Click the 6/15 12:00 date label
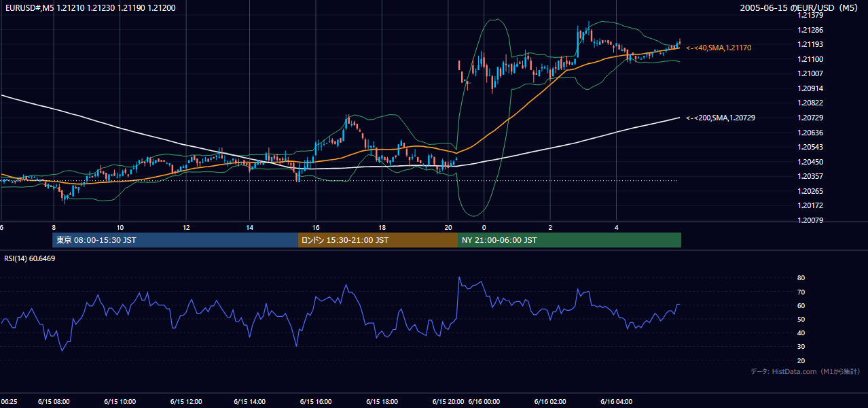 185,402
